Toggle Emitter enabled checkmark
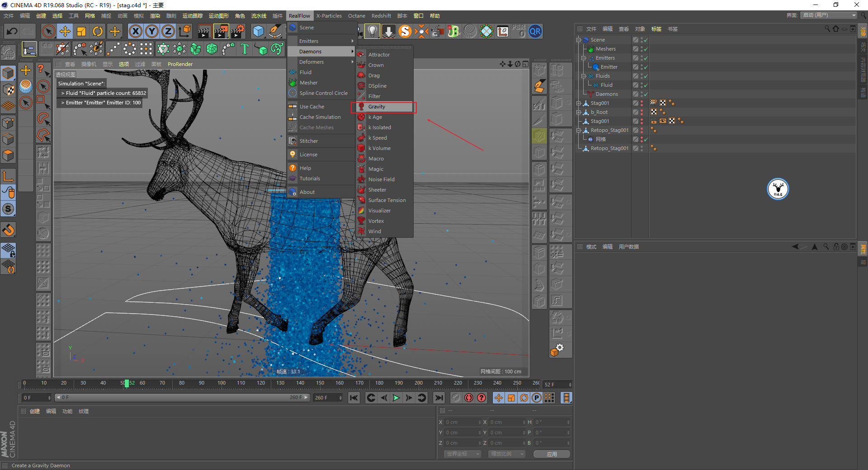The height and width of the screenshot is (470, 868). 646,67
